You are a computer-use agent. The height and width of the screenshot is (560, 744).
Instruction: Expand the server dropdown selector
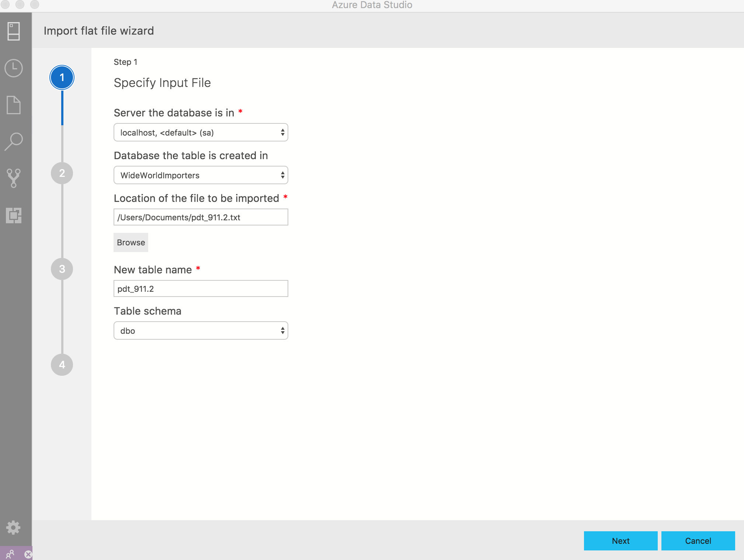281,132
